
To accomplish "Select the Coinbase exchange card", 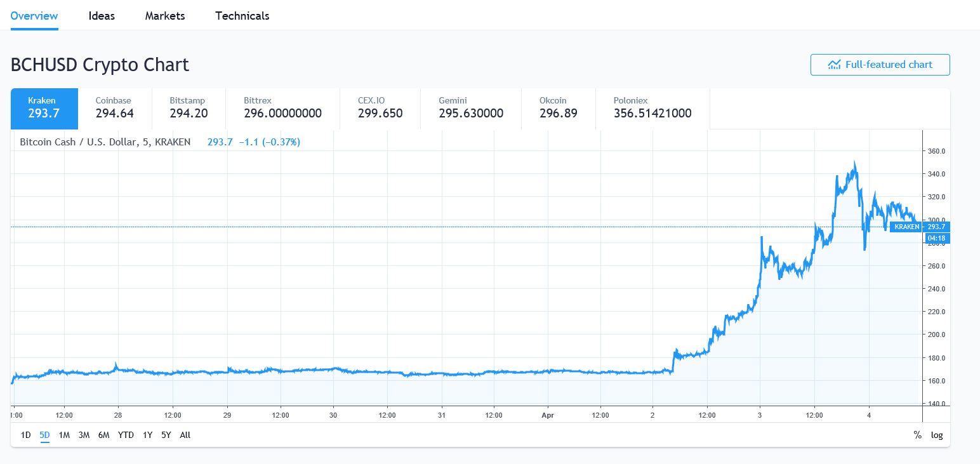I will click(114, 109).
